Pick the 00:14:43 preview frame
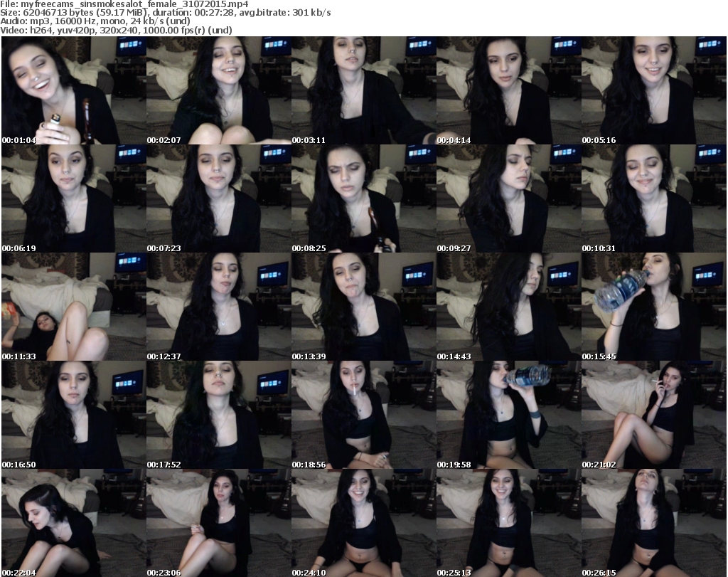This screenshot has height=577, width=728. point(509,307)
